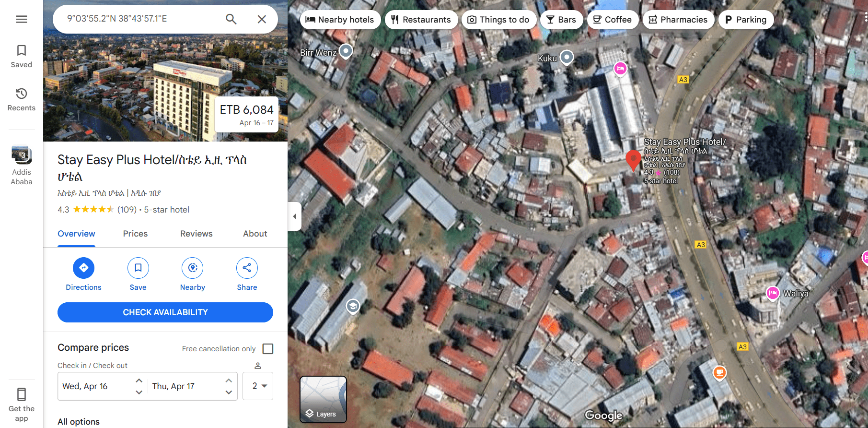This screenshot has height=428, width=868.
Task: Clear the search with the X icon
Action: [262, 19]
